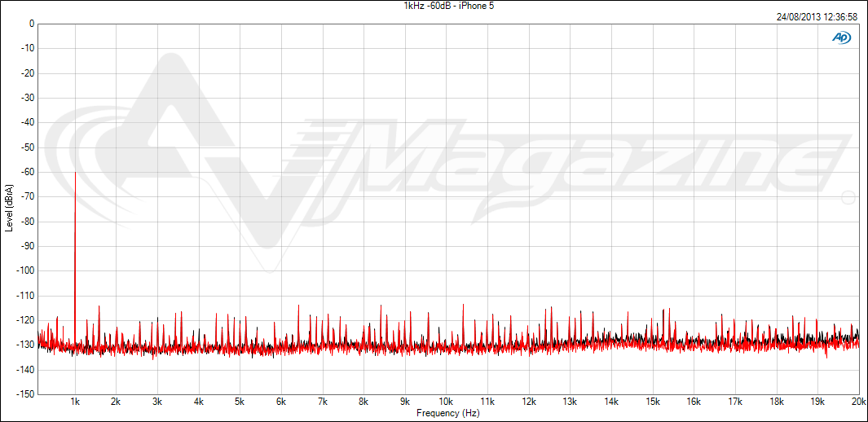Click the '-140' level axis tick label
Screen dimensions: 868x422
tap(26, 370)
